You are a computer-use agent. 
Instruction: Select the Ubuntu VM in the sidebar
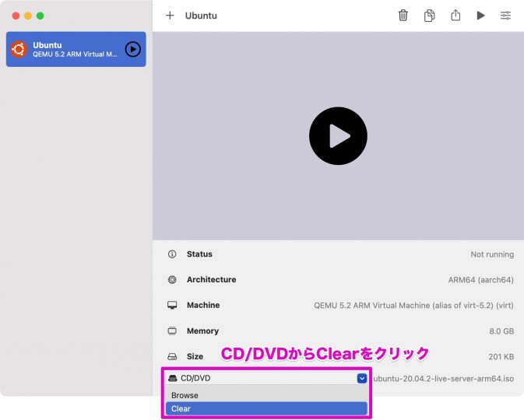(x=76, y=49)
